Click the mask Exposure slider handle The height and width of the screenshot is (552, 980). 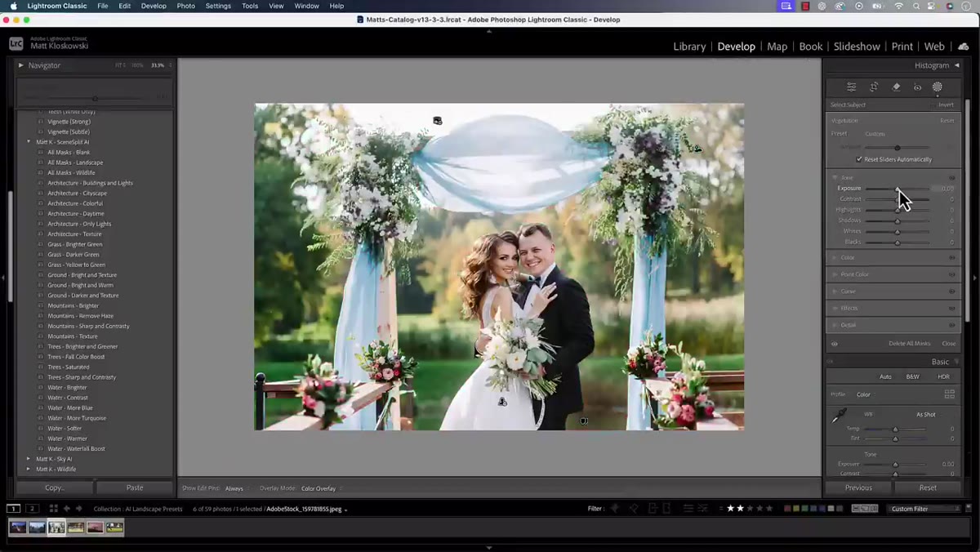pyautogui.click(x=897, y=189)
